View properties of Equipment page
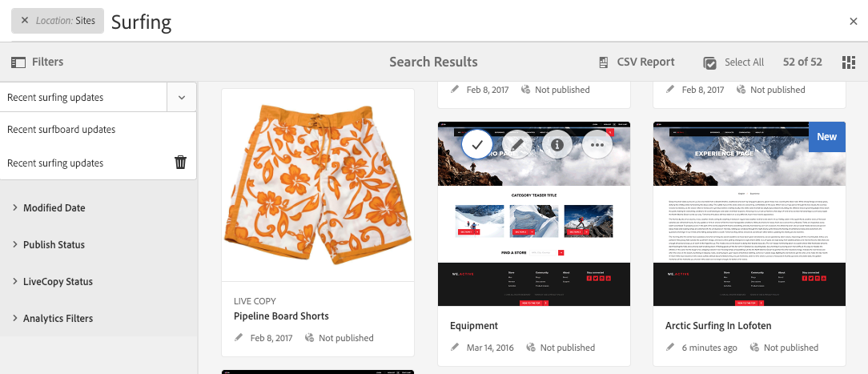Viewport: 868px width, 374px height. [x=557, y=145]
